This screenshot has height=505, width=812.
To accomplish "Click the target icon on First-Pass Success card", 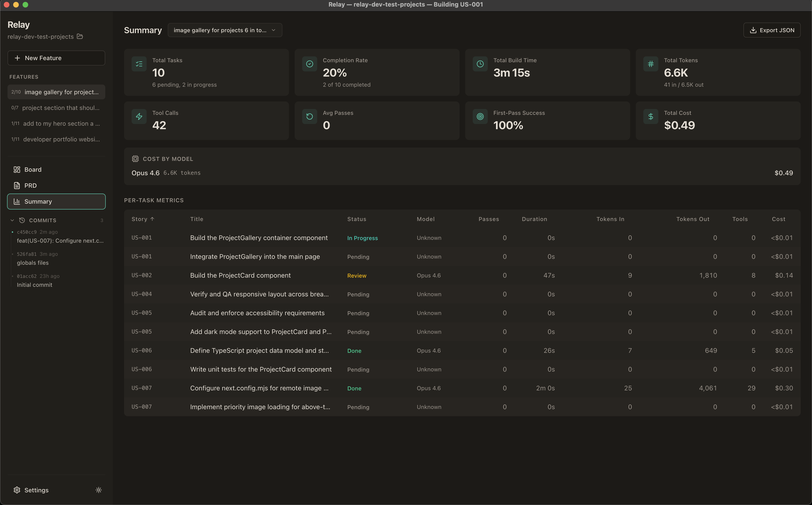I will [480, 116].
